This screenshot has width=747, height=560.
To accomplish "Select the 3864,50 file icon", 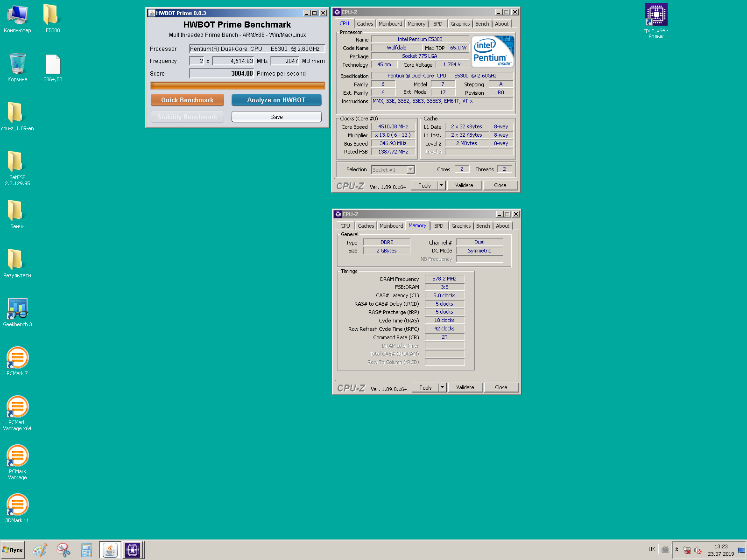I will tap(53, 68).
